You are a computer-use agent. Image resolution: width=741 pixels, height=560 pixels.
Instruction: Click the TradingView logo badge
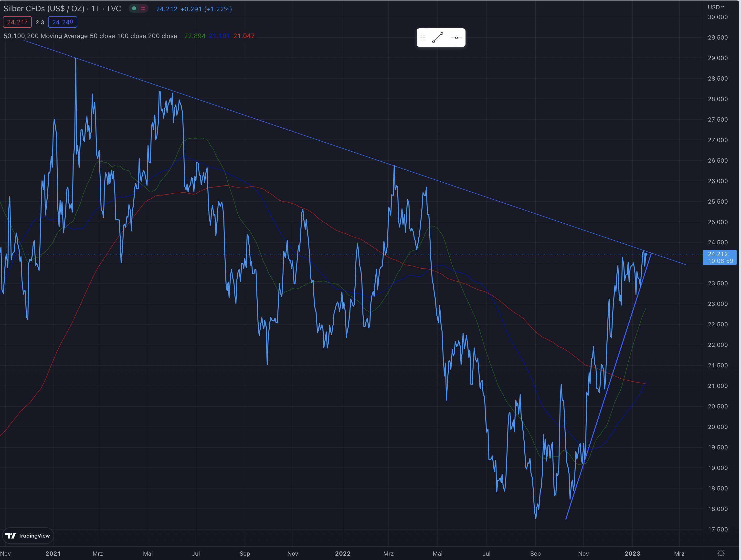click(x=28, y=536)
